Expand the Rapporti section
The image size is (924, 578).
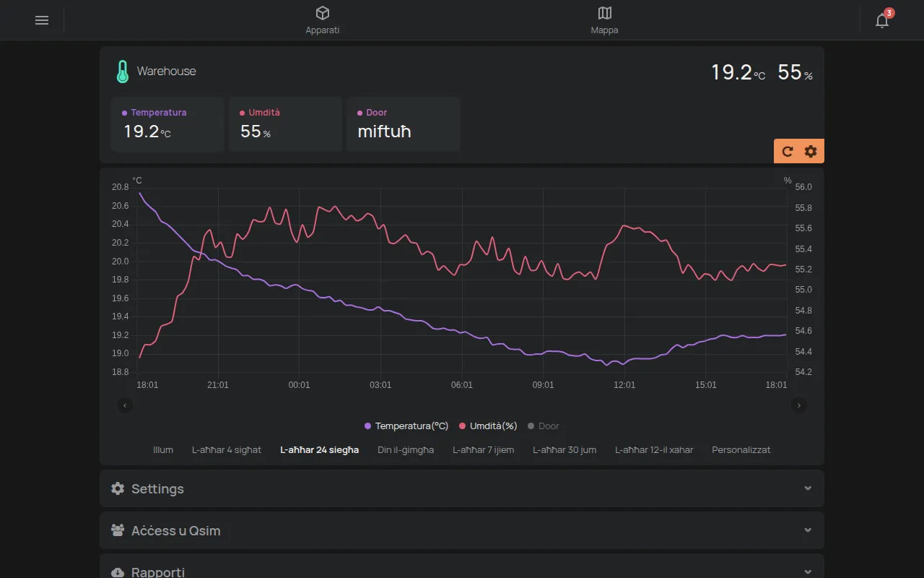[462, 566]
